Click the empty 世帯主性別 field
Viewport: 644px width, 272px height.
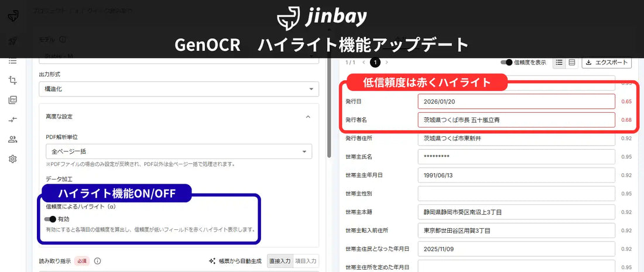(x=516, y=194)
